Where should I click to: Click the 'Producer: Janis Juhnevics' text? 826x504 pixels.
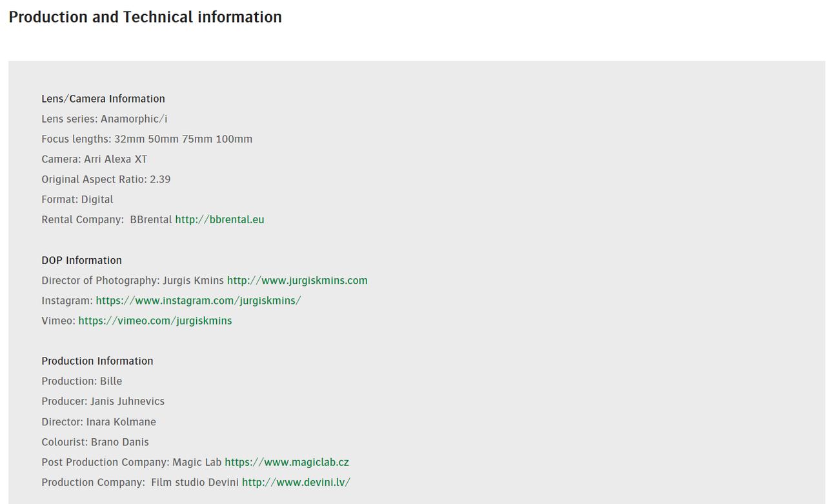point(103,401)
